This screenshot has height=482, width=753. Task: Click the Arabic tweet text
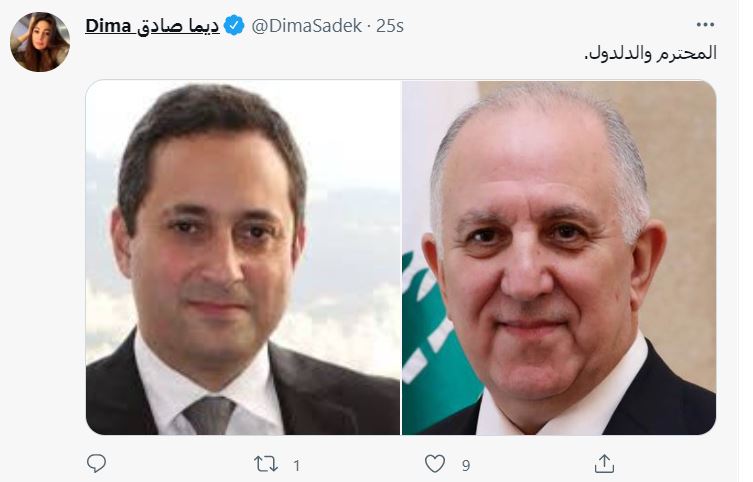point(650,53)
